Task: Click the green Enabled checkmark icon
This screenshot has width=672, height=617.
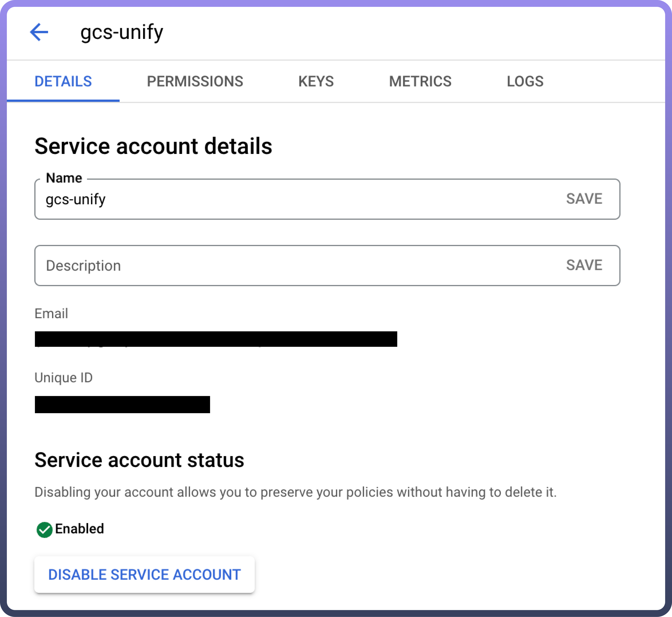Action: (44, 530)
